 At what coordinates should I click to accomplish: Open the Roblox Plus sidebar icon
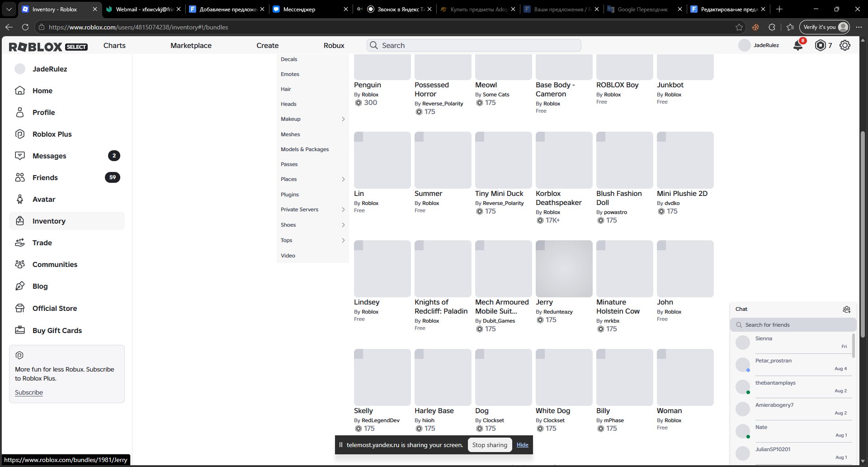(20, 134)
